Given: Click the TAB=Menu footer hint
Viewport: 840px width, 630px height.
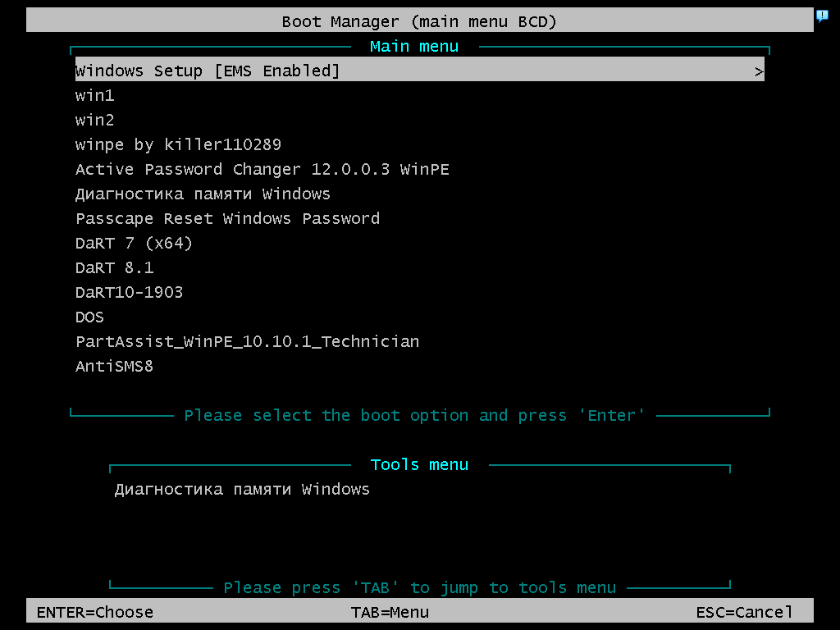Looking at the screenshot, I should coord(390,612).
